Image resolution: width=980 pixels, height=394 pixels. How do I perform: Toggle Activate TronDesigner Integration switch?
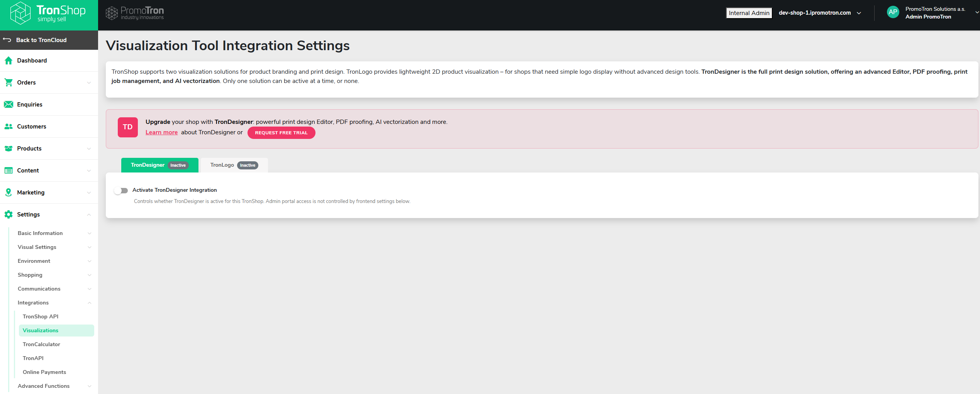[121, 190]
